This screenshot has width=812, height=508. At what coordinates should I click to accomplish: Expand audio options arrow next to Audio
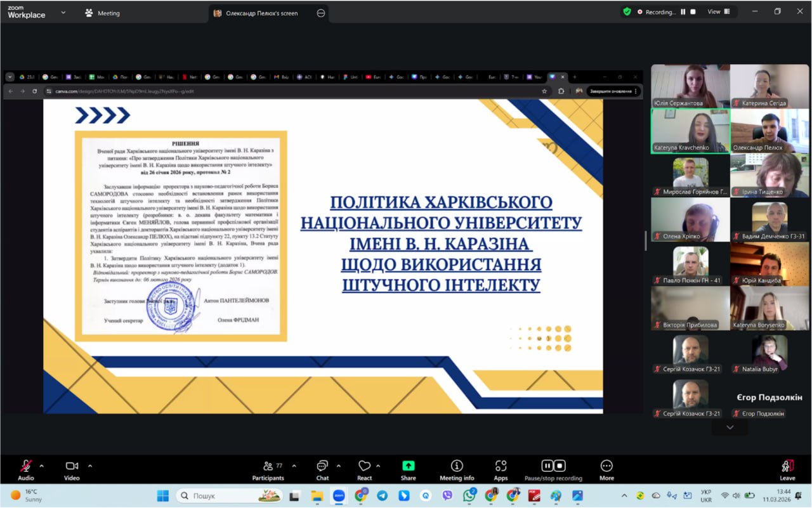click(42, 466)
